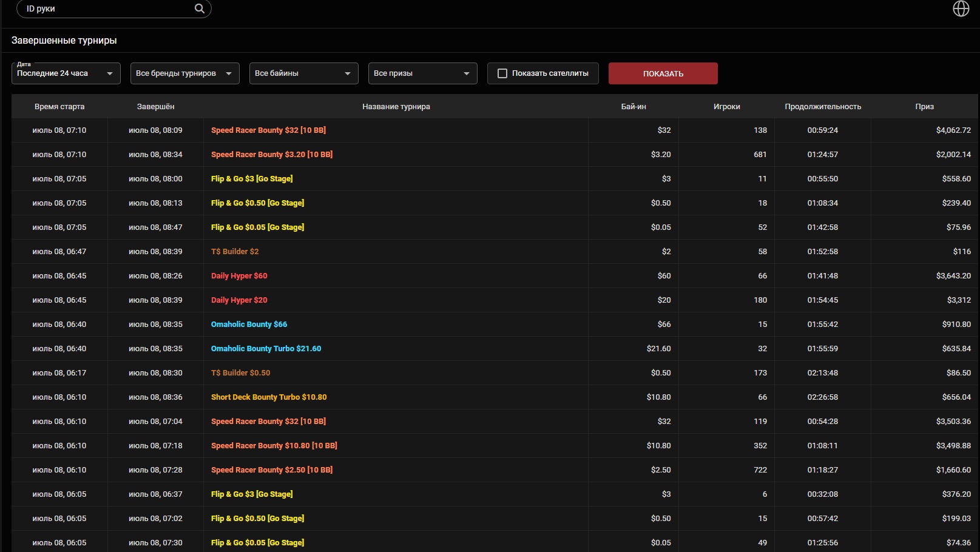Click the 00:32:08 duration cell
980x552 pixels.
coord(823,494)
